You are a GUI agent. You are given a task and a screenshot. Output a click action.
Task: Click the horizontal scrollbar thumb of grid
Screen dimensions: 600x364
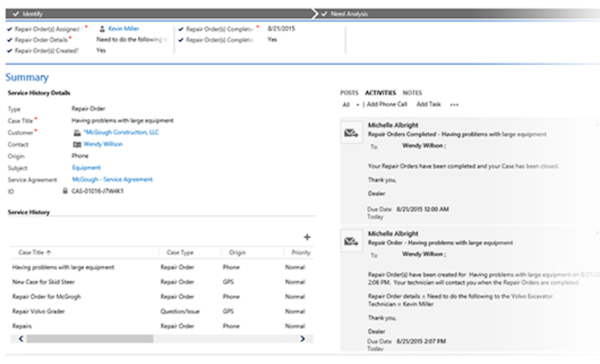point(90,339)
